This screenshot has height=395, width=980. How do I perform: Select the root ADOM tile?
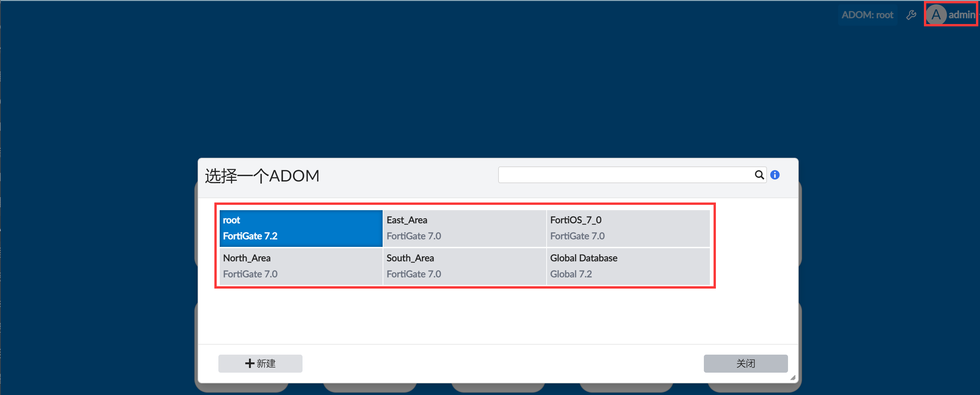(301, 228)
